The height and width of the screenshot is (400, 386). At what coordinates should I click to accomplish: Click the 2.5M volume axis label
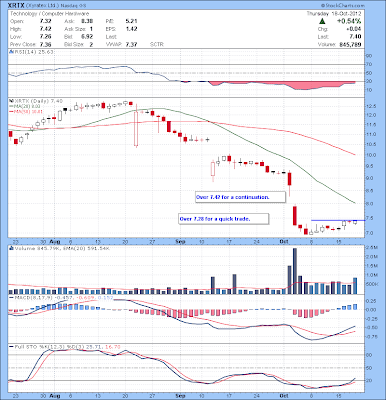pyautogui.click(x=372, y=248)
